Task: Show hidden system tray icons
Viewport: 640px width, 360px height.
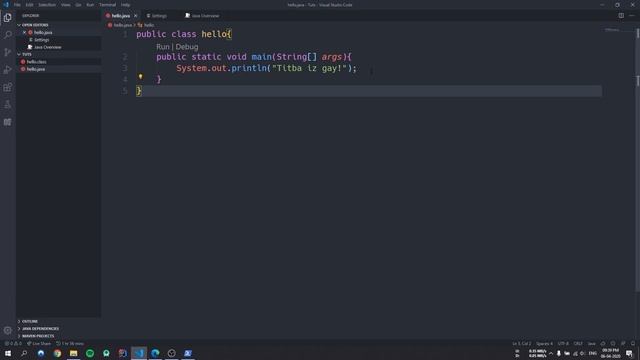Action: (x=551, y=353)
